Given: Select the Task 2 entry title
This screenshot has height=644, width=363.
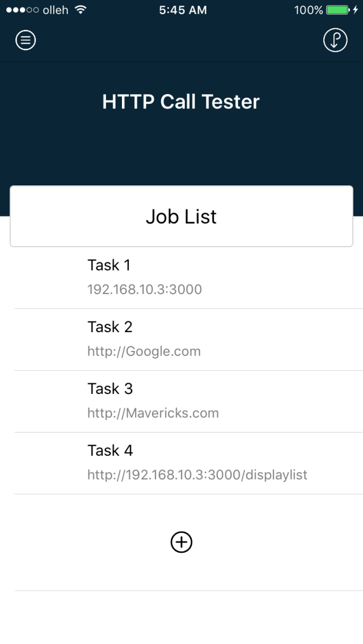Looking at the screenshot, I should click(110, 327).
